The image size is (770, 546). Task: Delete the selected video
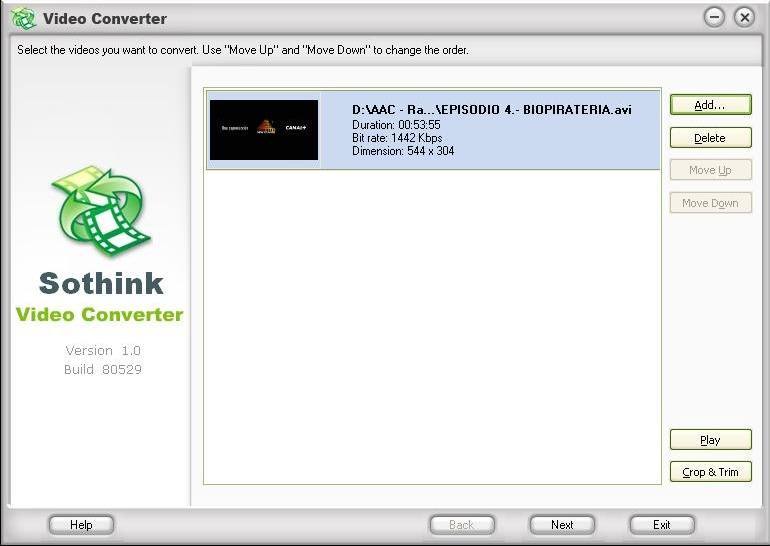(x=710, y=137)
